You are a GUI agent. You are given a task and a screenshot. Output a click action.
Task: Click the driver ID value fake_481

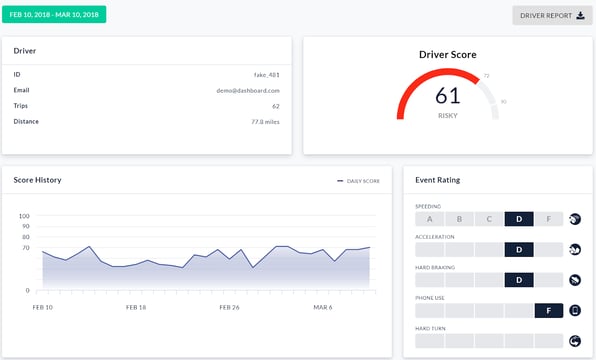tap(267, 75)
